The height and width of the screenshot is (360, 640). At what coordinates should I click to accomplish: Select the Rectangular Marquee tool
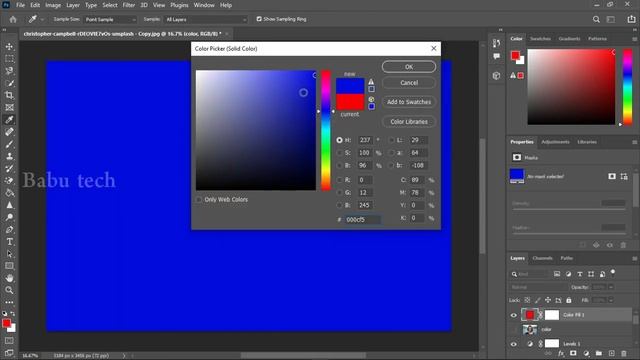click(x=9, y=59)
